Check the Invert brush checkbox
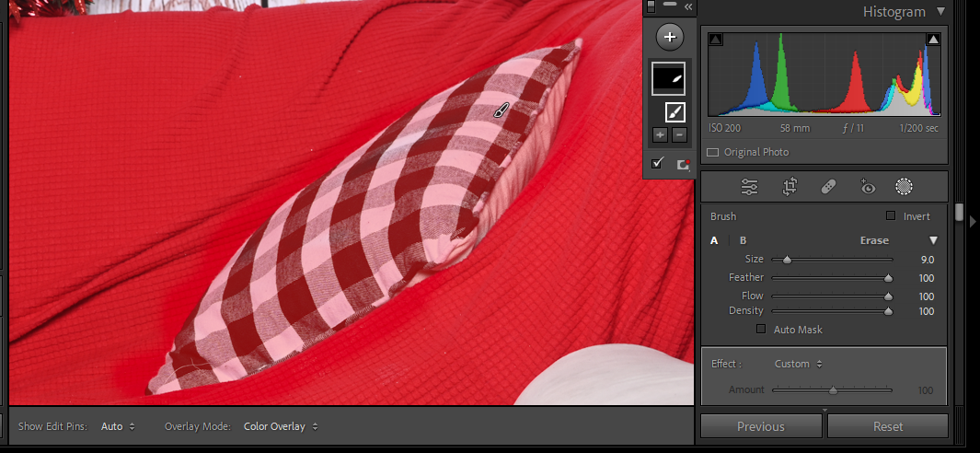 coord(891,215)
